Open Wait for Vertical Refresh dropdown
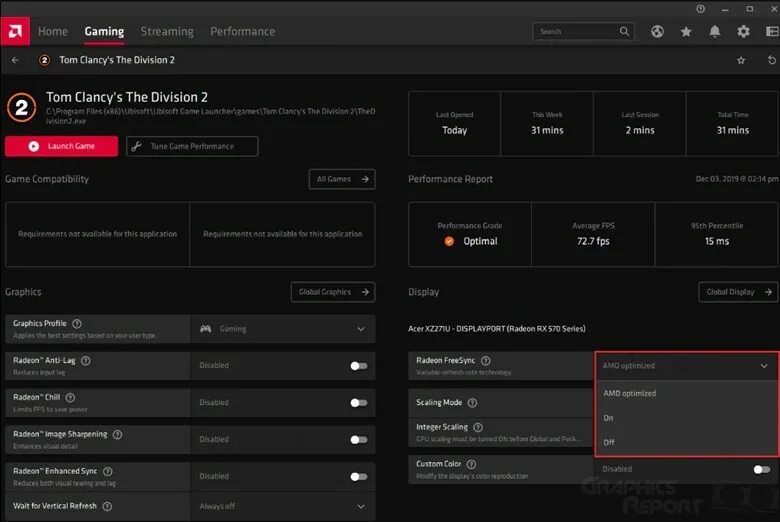Viewport: 780px width, 522px height. [x=283, y=507]
